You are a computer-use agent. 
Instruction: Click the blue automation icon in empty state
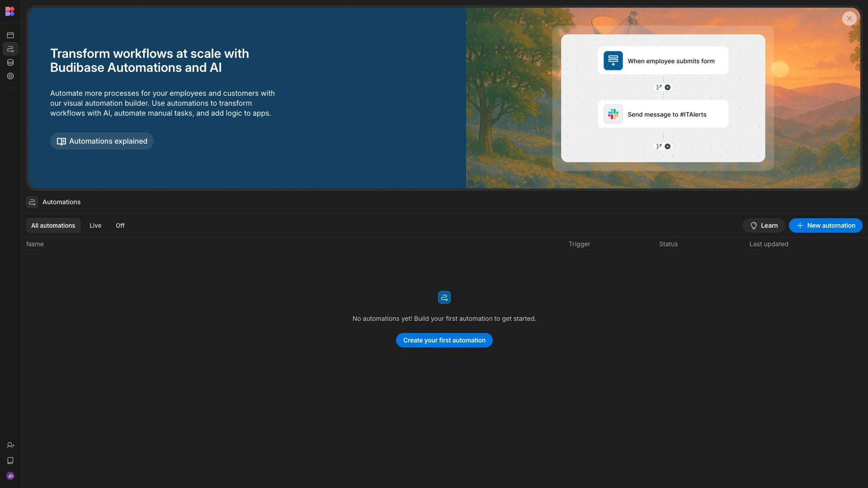[x=444, y=297]
